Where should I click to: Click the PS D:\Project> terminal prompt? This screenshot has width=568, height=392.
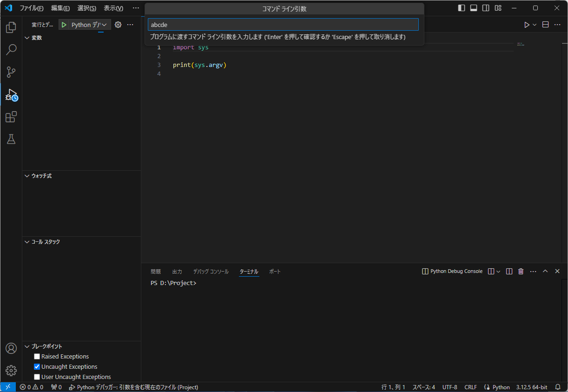tap(173, 283)
